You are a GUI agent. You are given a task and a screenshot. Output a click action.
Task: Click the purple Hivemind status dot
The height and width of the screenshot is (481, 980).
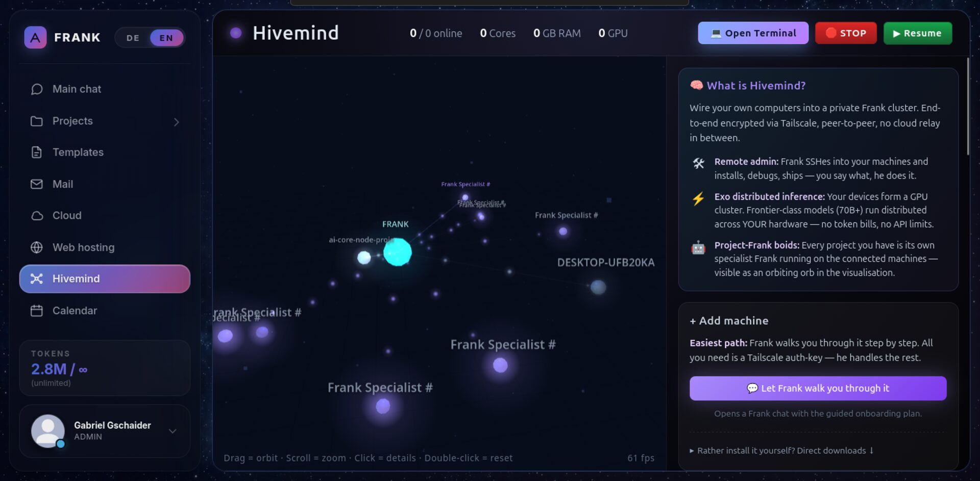click(236, 33)
